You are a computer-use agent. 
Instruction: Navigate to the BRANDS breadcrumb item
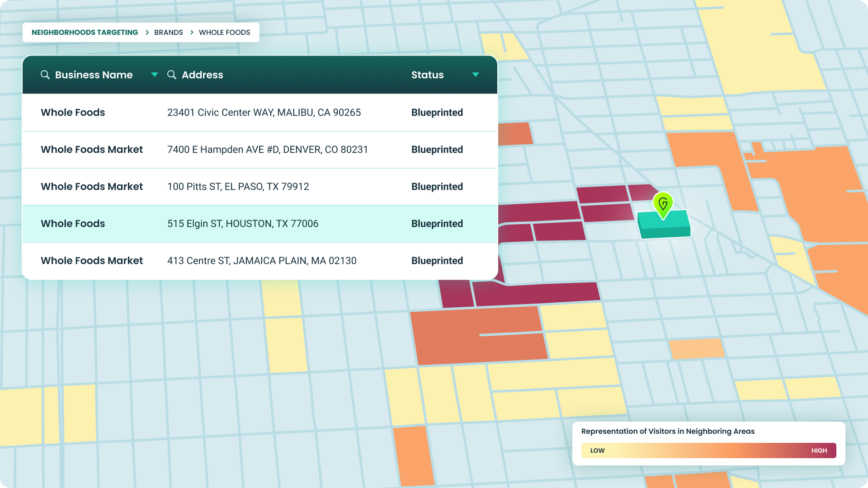pyautogui.click(x=169, y=32)
